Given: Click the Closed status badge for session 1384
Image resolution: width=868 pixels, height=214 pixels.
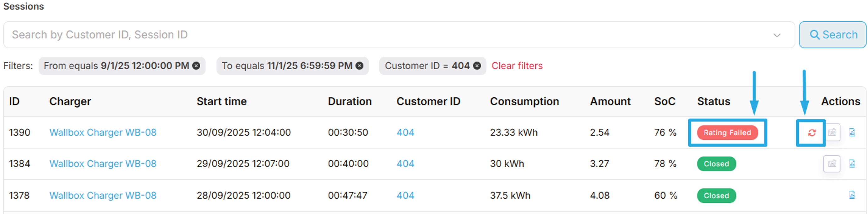Looking at the screenshot, I should (716, 164).
